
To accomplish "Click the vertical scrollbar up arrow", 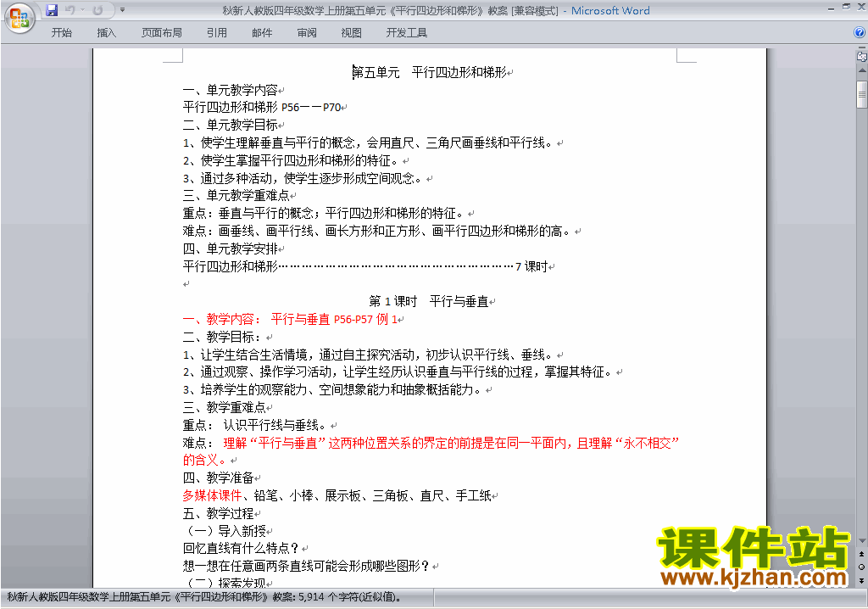I will tap(862, 71).
